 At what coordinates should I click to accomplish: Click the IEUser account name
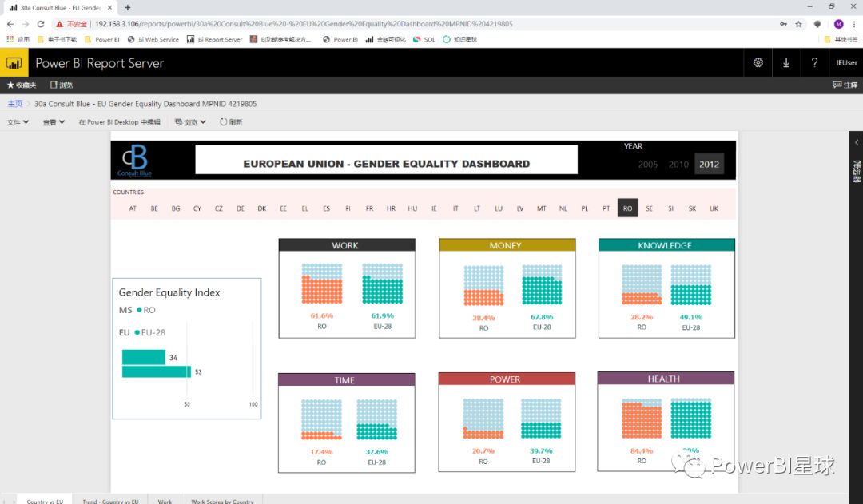pos(846,63)
